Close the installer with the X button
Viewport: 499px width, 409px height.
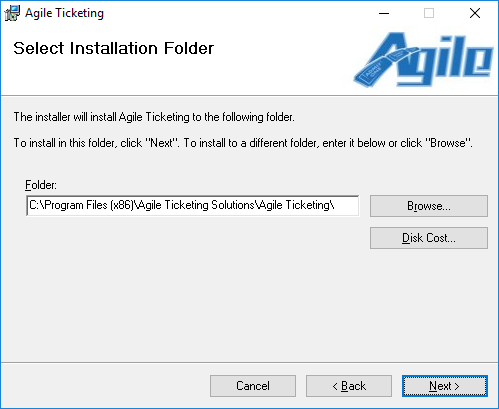[474, 13]
